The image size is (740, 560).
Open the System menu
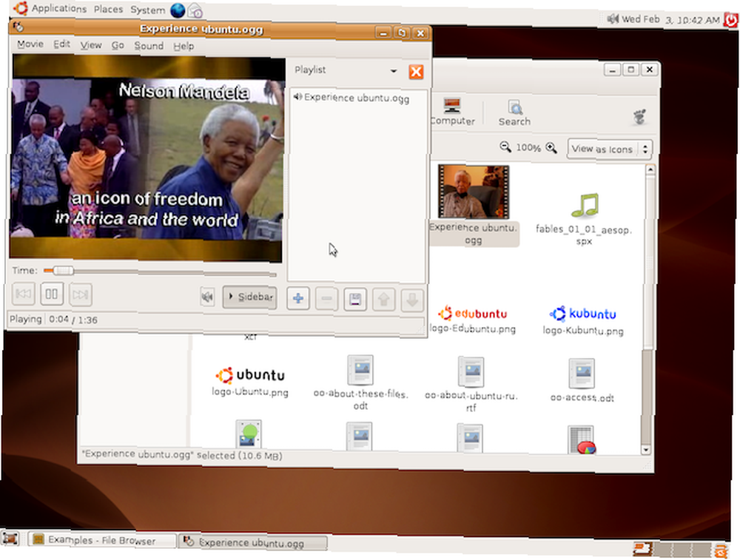(x=148, y=10)
